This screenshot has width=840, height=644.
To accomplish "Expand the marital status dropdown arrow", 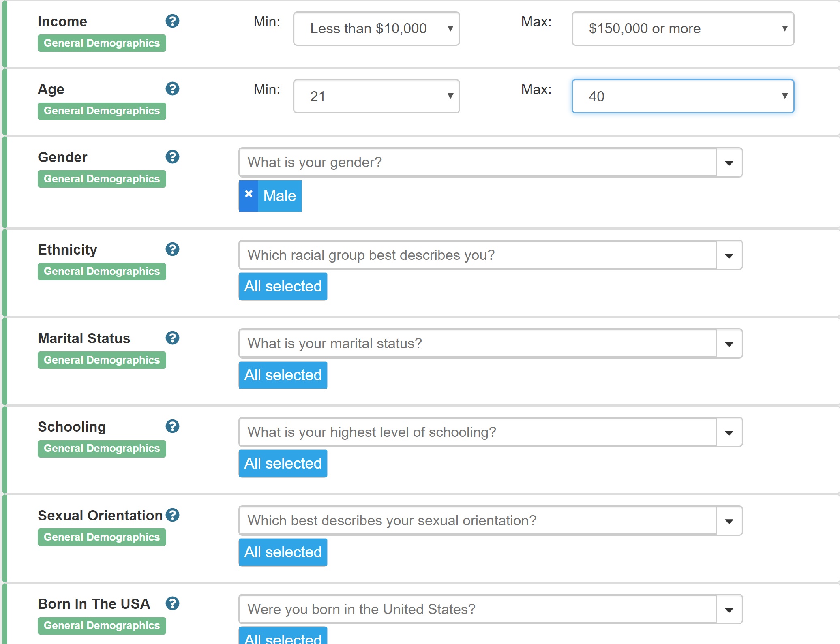I will 729,344.
